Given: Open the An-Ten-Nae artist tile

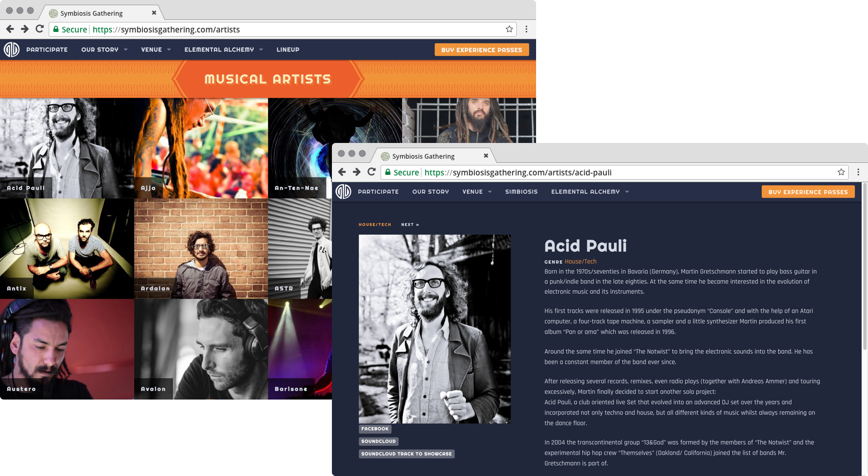Looking at the screenshot, I should pyautogui.click(x=300, y=148).
